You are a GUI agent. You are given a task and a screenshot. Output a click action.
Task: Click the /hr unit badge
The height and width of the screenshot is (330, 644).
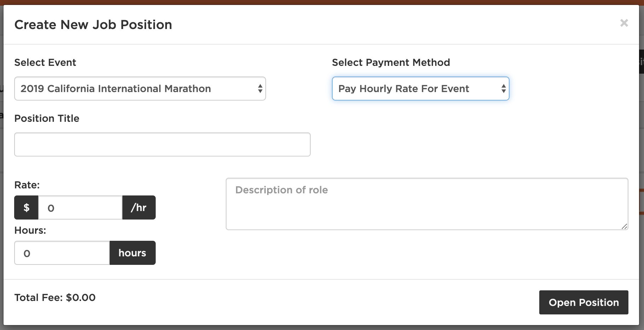[139, 208]
